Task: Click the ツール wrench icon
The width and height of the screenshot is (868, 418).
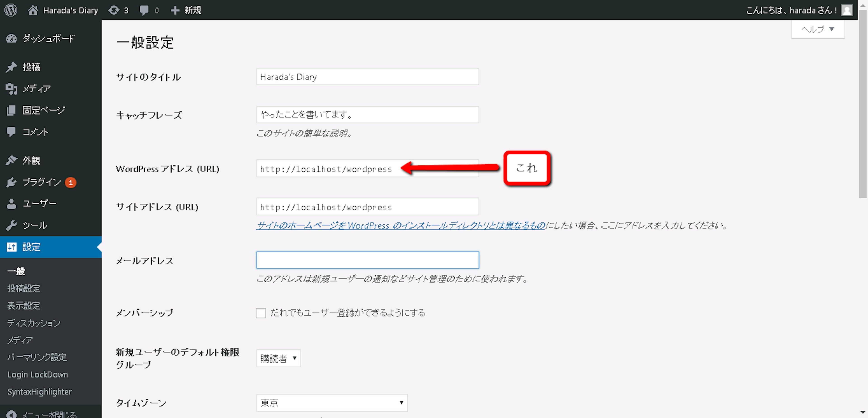Action: coord(12,225)
